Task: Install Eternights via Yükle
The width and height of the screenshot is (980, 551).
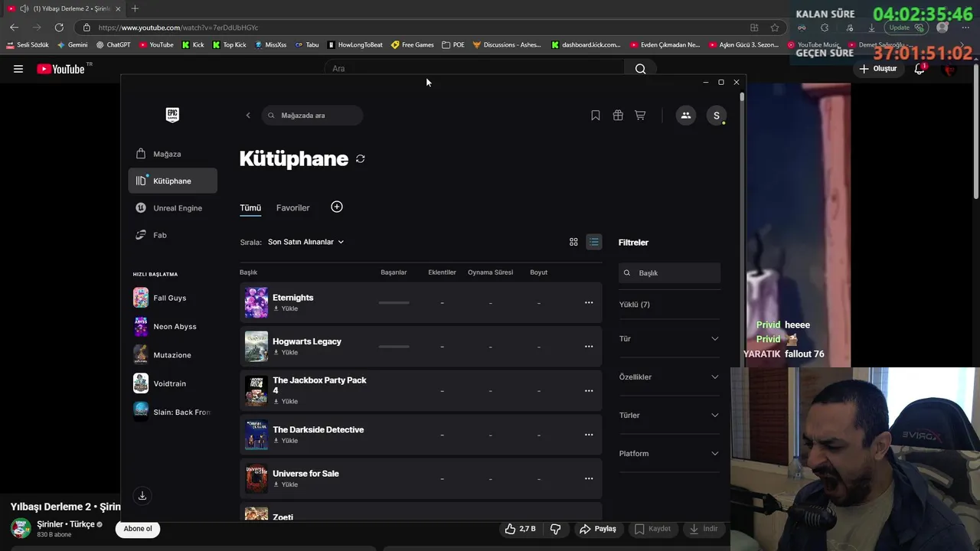Action: pyautogui.click(x=286, y=308)
